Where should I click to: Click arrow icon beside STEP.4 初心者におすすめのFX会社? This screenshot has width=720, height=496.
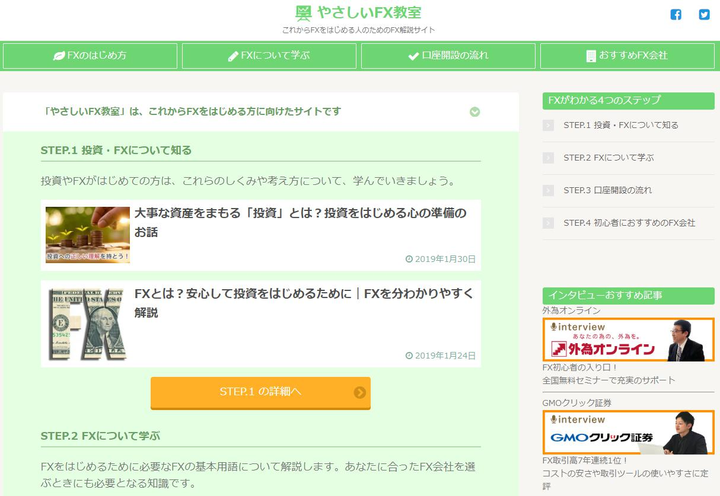(548, 223)
